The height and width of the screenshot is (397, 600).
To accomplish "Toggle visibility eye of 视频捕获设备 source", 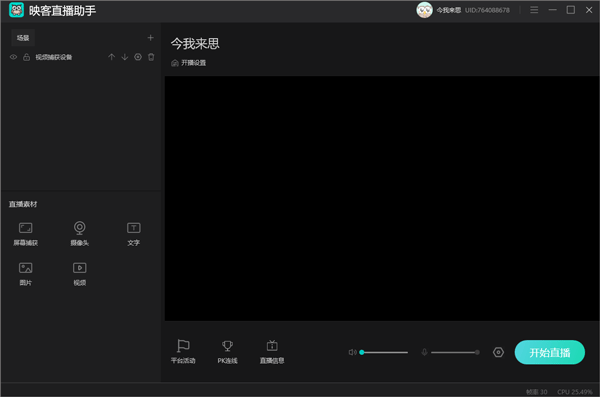I will (13, 57).
